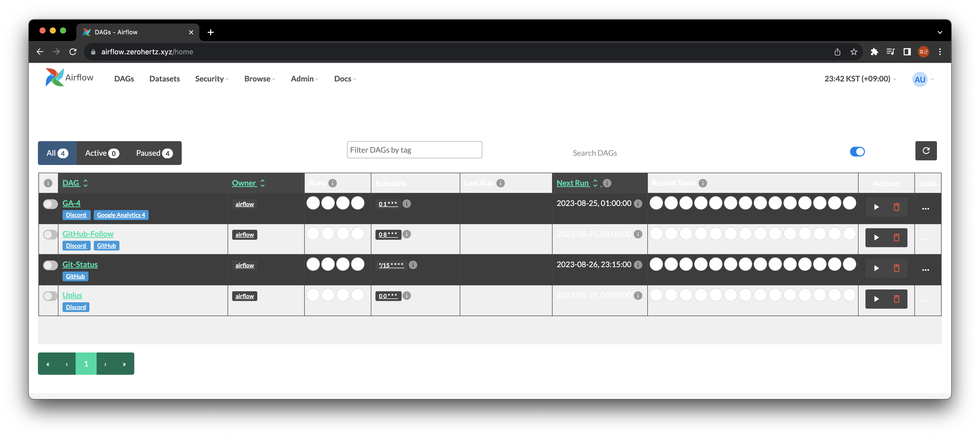Click the Last Run column info icon
Screen dimensions: 980x437
point(501,183)
